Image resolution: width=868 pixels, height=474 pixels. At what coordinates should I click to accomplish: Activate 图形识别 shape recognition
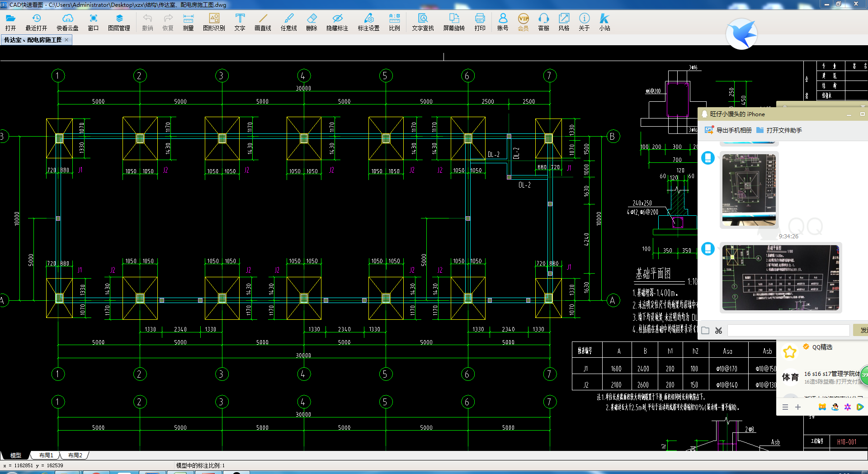coord(214,22)
